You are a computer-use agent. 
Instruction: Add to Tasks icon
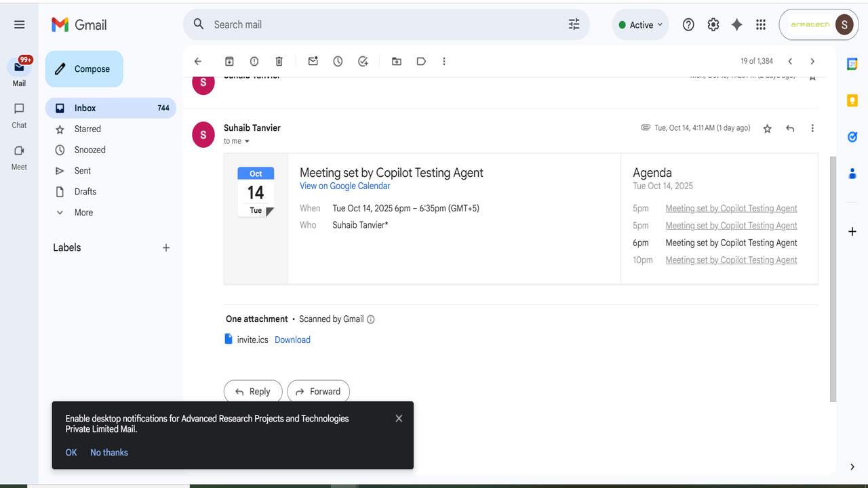pyautogui.click(x=363, y=62)
